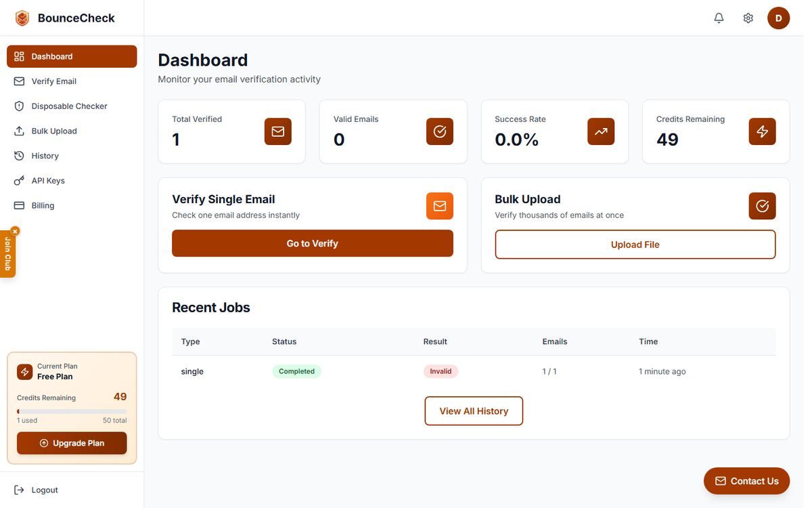812x508 pixels.
Task: Click the '50 total' credits text
Action: pyautogui.click(x=114, y=421)
